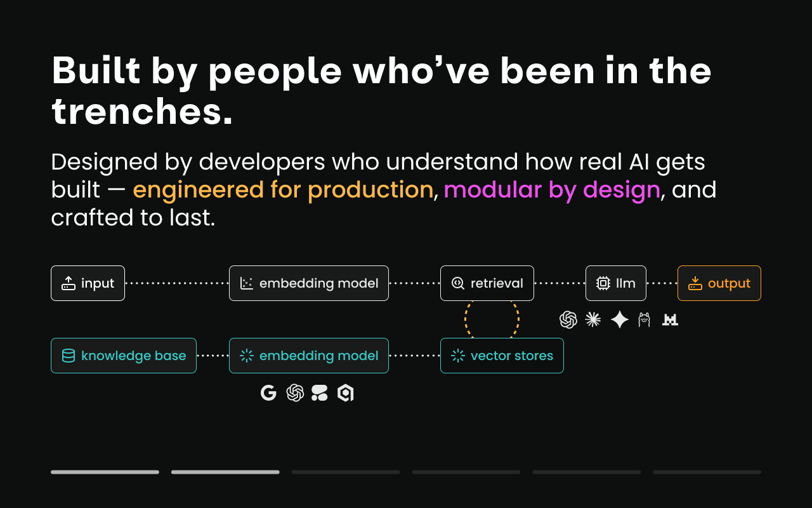Image resolution: width=812 pixels, height=508 pixels.
Task: Select the teal embedding model node
Action: pyautogui.click(x=308, y=356)
